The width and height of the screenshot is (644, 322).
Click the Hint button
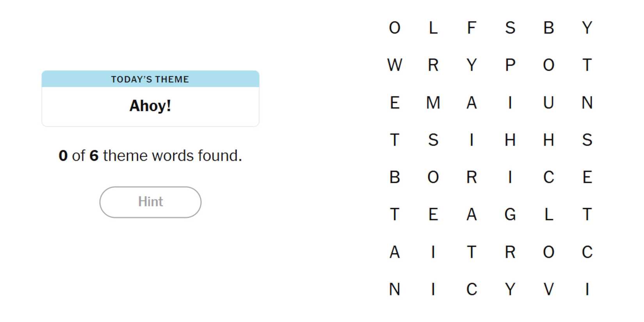(150, 202)
